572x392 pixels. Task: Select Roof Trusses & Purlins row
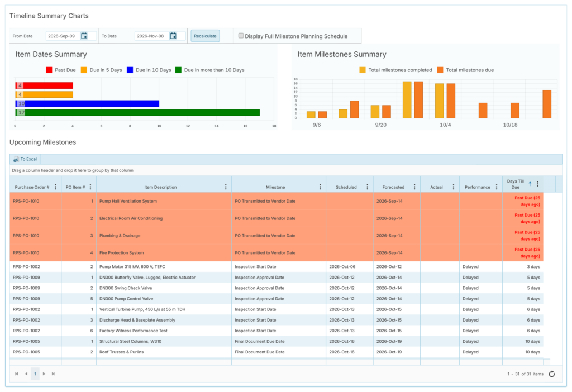[x=277, y=352]
